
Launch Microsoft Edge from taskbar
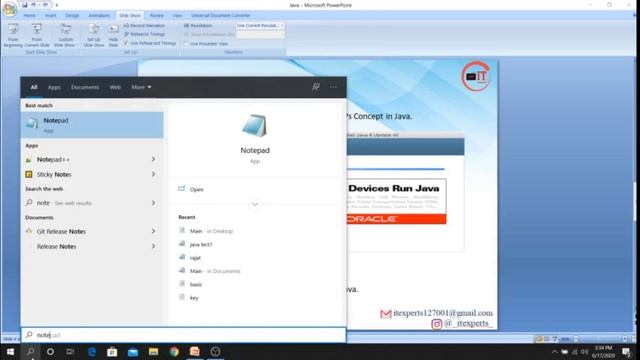[x=92, y=351]
